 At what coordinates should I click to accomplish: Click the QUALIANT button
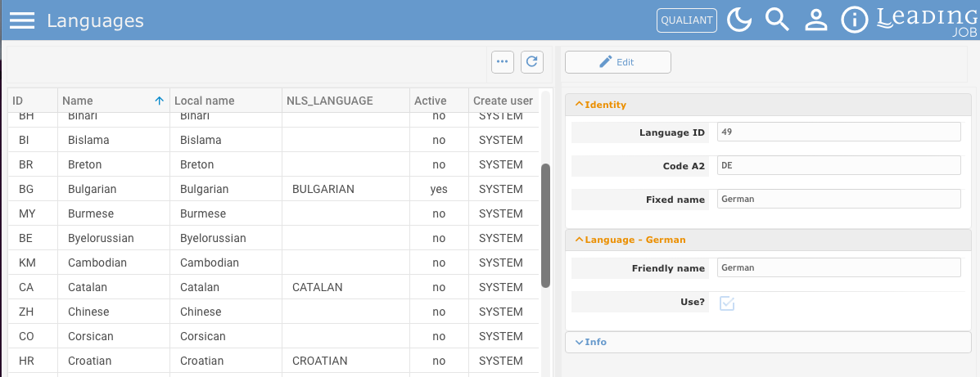tap(687, 20)
